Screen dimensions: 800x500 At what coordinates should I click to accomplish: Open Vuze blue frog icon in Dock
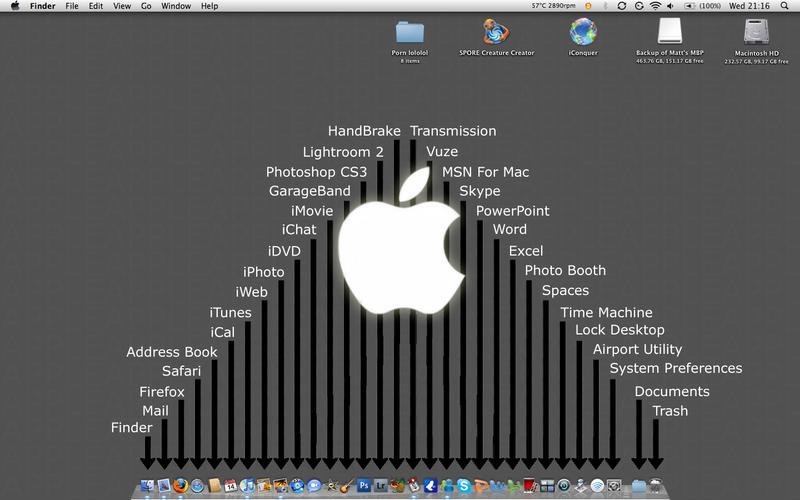coord(430,485)
